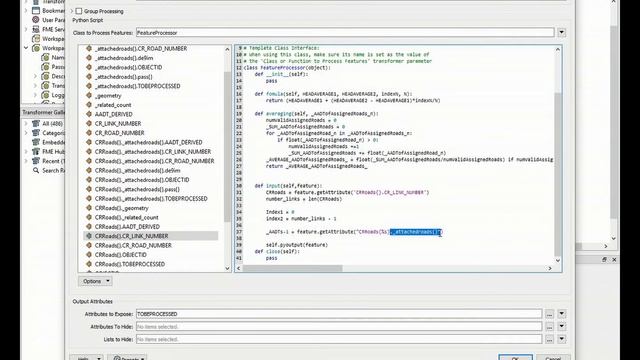This screenshot has width=640, height=360.
Task: Edit the Class to Process Features field
Action: pyautogui.click(x=345, y=32)
